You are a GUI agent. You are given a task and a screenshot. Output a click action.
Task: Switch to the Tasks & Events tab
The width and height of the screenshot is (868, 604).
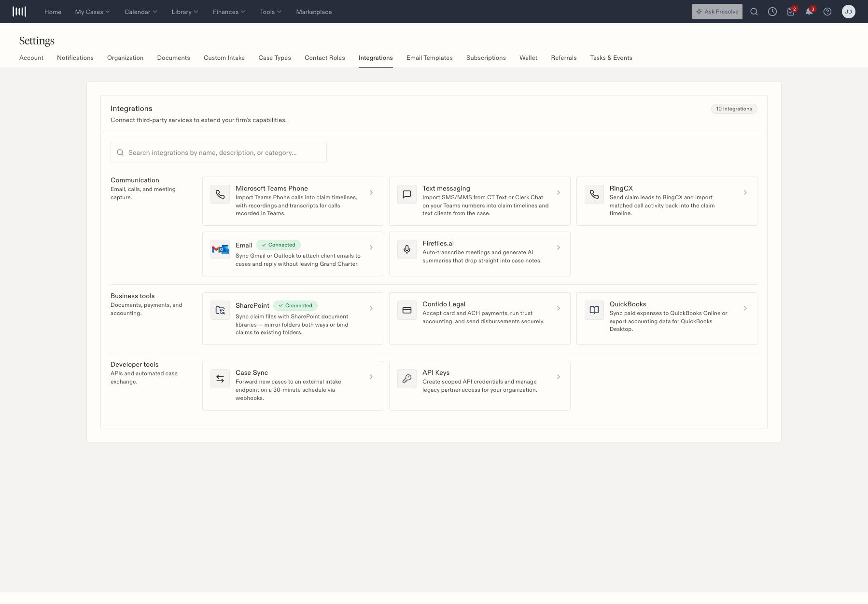click(x=611, y=58)
